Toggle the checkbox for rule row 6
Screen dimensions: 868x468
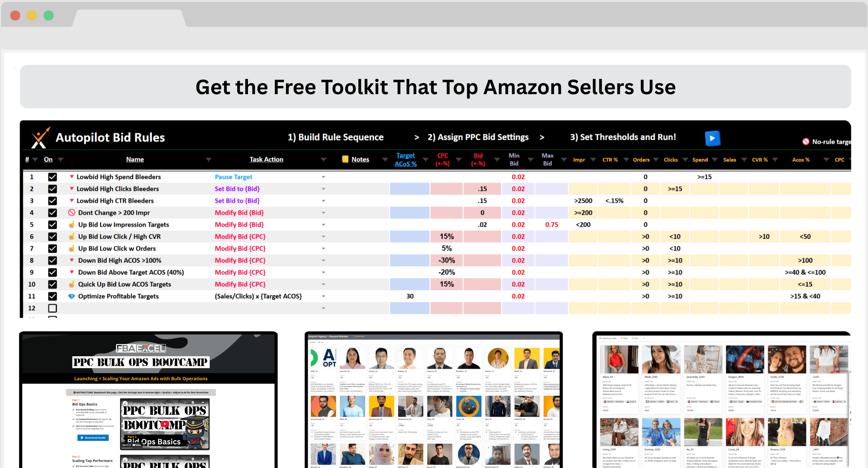pyautogui.click(x=52, y=236)
